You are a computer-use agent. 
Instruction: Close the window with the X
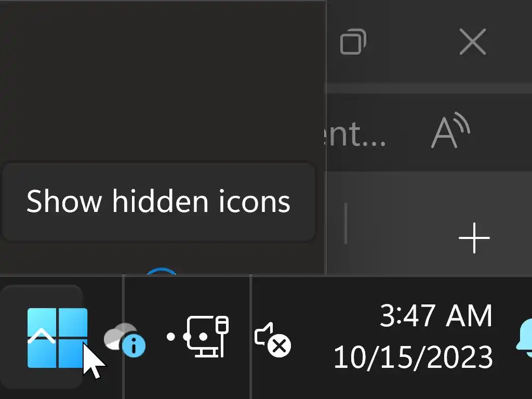pyautogui.click(x=472, y=42)
